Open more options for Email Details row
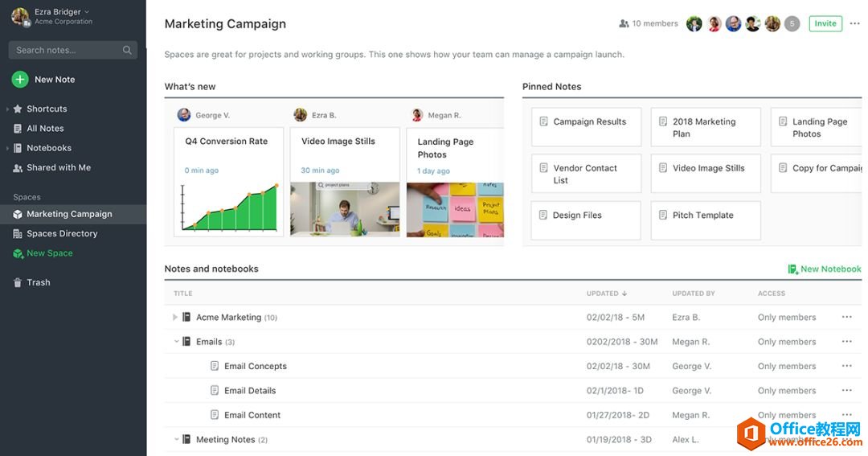The image size is (868, 456). point(847,390)
